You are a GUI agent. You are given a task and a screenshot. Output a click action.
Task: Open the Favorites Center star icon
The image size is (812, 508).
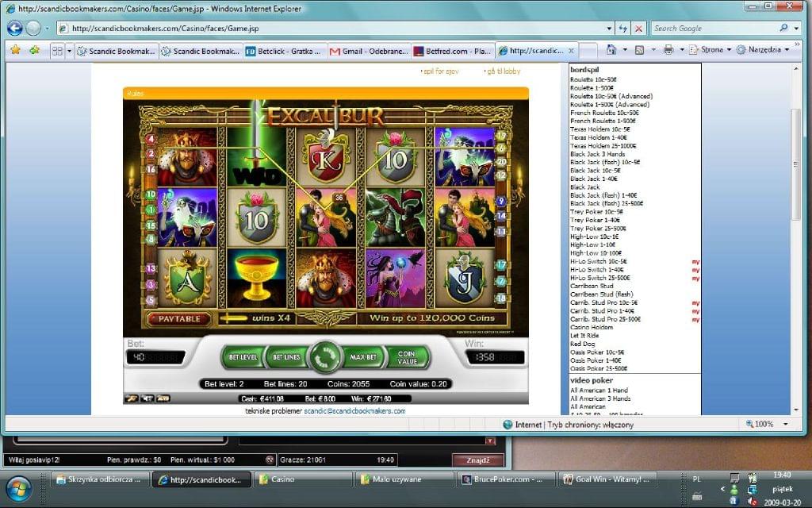tap(16, 50)
